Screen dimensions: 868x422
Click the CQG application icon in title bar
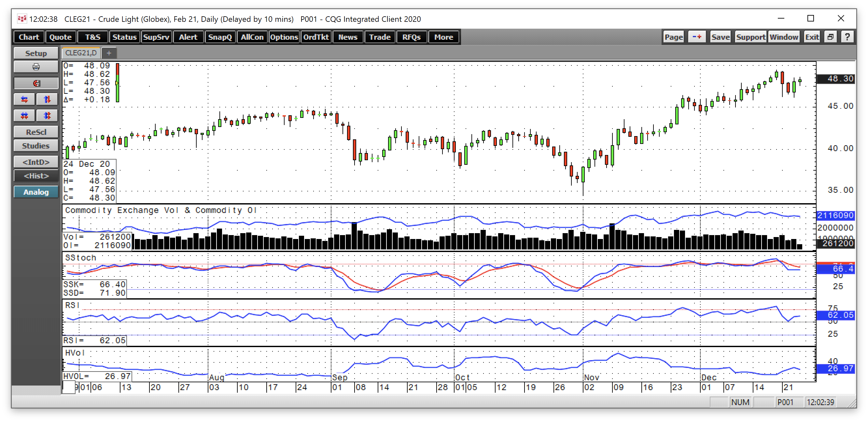coord(22,19)
